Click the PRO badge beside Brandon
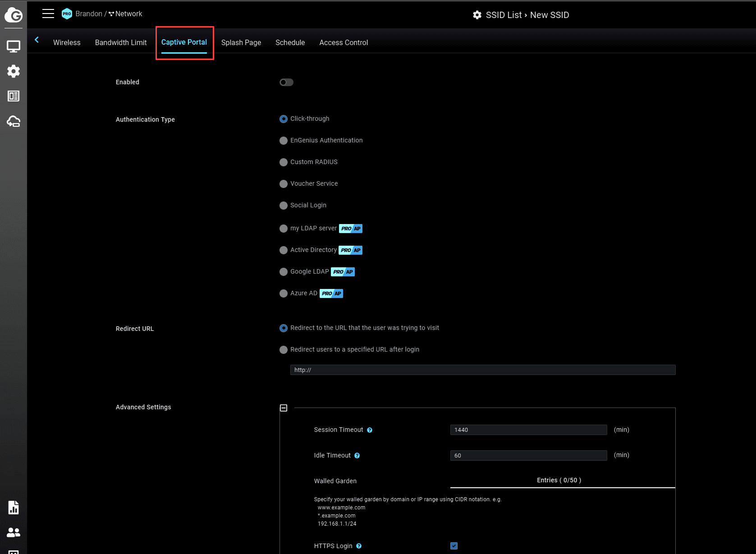Image resolution: width=756 pixels, height=554 pixels. click(67, 14)
